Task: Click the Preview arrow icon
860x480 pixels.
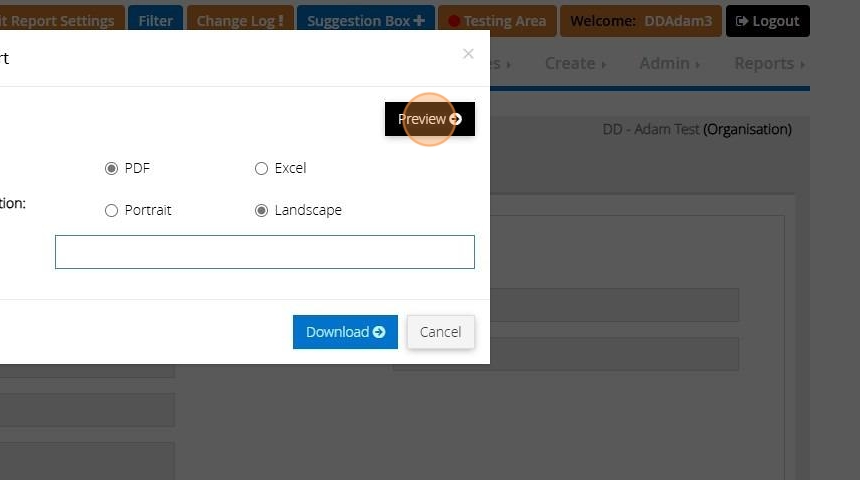Action: pyautogui.click(x=455, y=119)
